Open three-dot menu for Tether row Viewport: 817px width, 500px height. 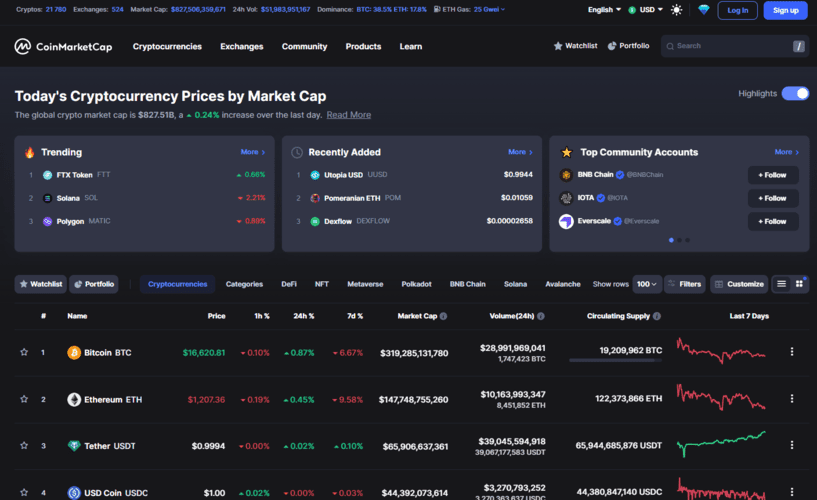[791, 445]
